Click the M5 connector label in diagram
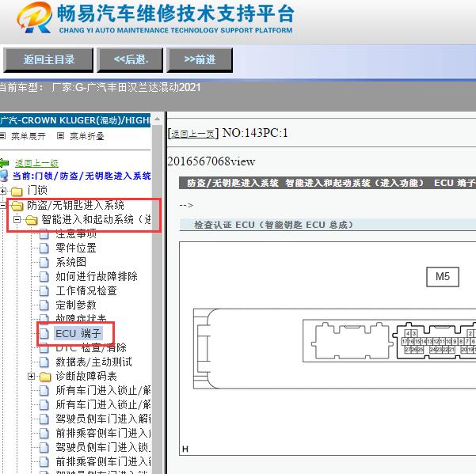Screen dimensions: 476x474 [x=442, y=276]
